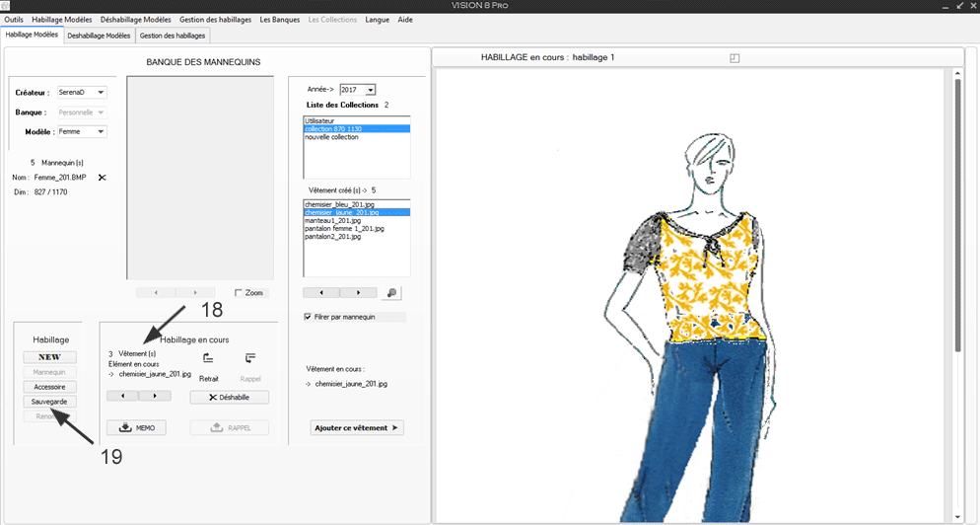980x525 pixels.
Task: Enable the Zoom checkbox
Action: [x=240, y=293]
